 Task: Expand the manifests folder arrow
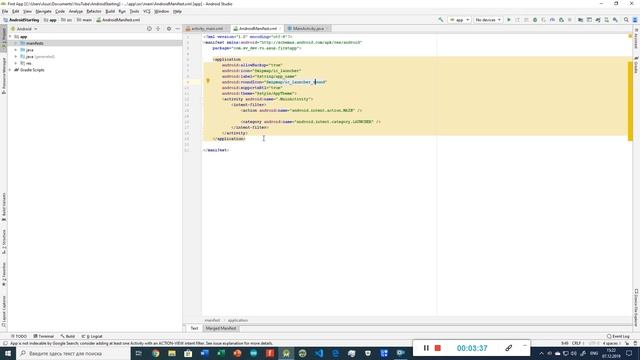[x=16, y=43]
